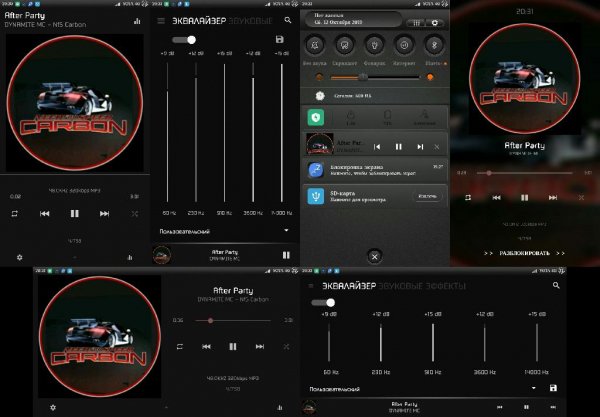Open settings gear in portrait player
Screen dimensions: 600x417
[20, 257]
